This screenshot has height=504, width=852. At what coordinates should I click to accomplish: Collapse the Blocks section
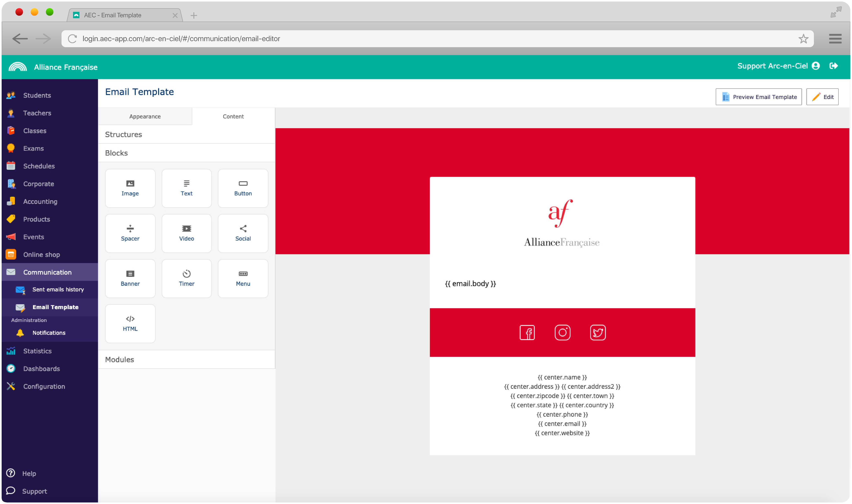tap(187, 153)
